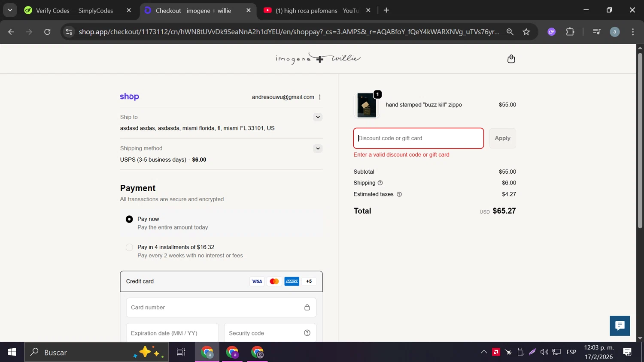The width and height of the screenshot is (644, 362).
Task: Click the zoom magnifier icon in address bar
Action: [510, 32]
